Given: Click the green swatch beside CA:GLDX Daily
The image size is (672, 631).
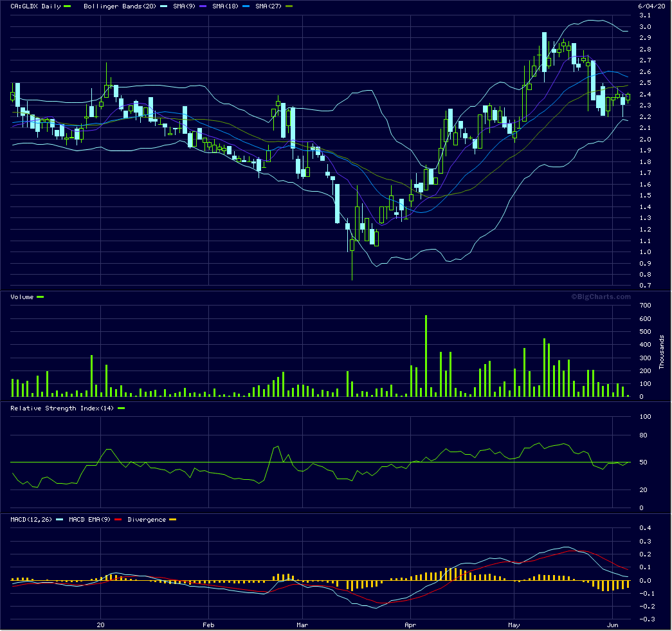Looking at the screenshot, I should (68, 6).
